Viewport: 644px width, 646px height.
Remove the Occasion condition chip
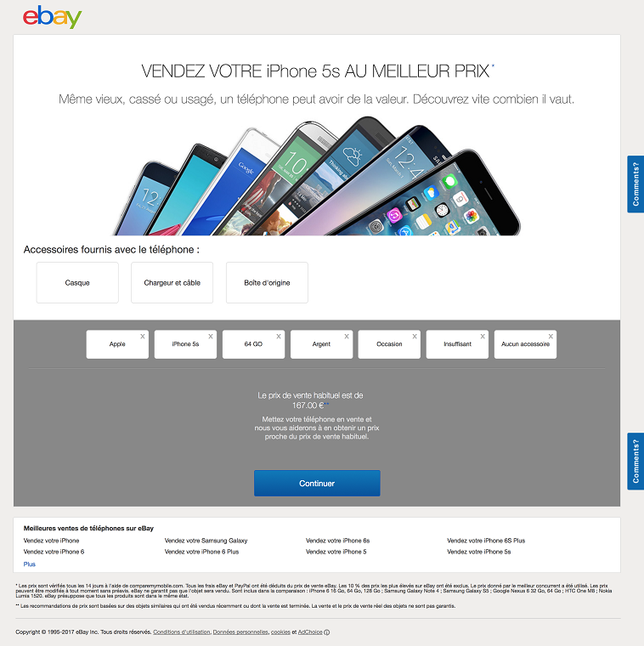coord(415,337)
